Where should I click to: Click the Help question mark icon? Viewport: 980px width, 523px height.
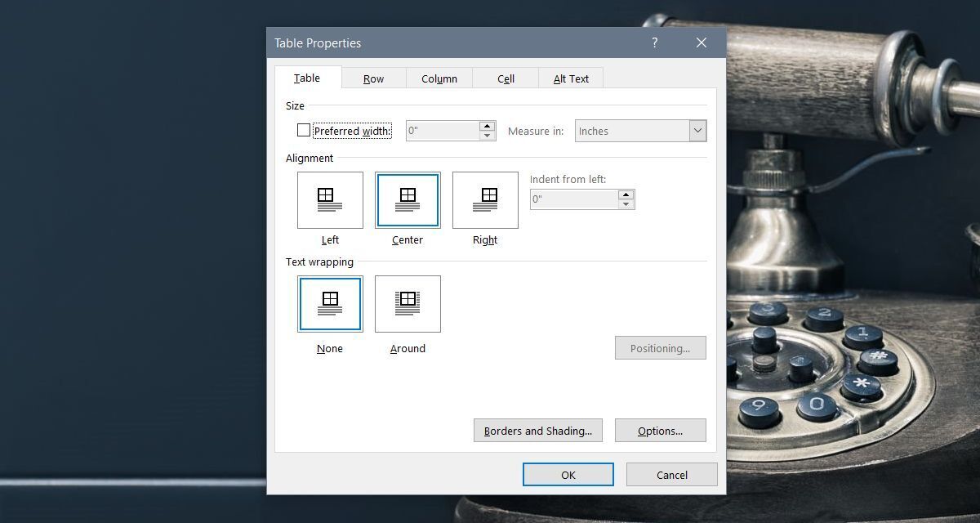coord(654,43)
